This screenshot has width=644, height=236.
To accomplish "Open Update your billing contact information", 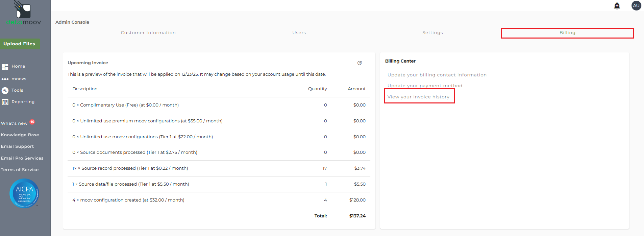I will tap(437, 75).
